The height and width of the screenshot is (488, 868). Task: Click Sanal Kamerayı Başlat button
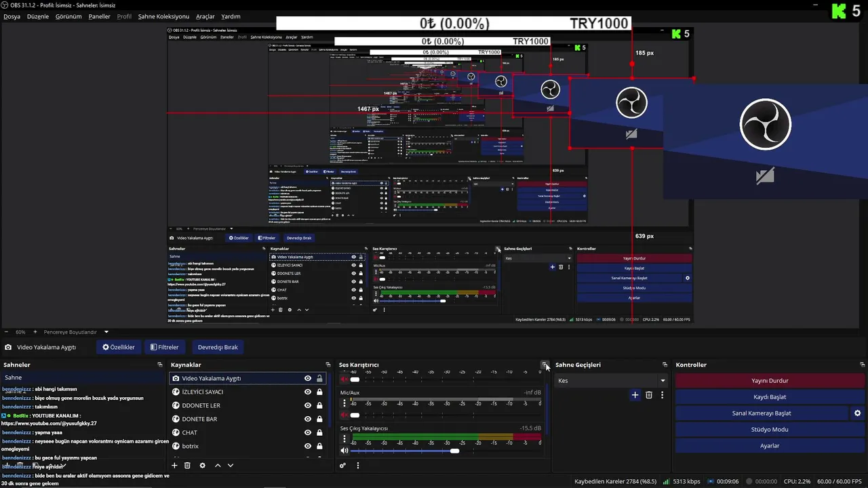click(762, 413)
